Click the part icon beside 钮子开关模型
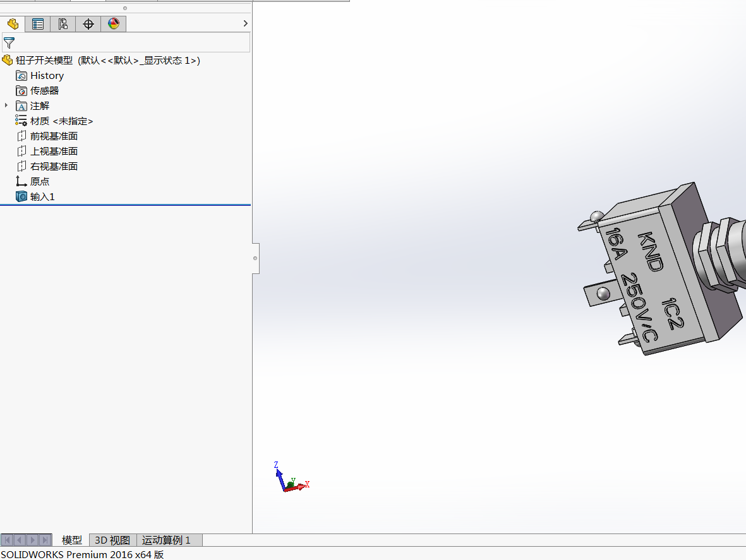Screen dimensions: 746x560 pos(7,61)
